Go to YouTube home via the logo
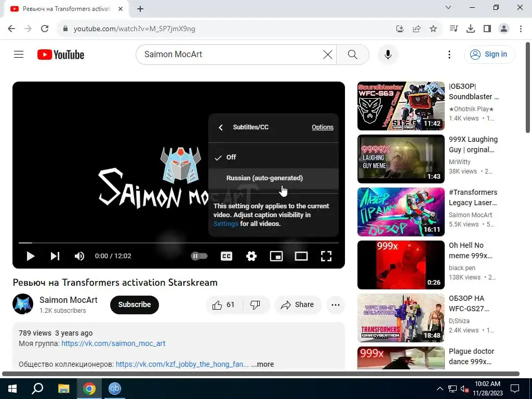Viewport: 532px width, 399px height. (61, 55)
